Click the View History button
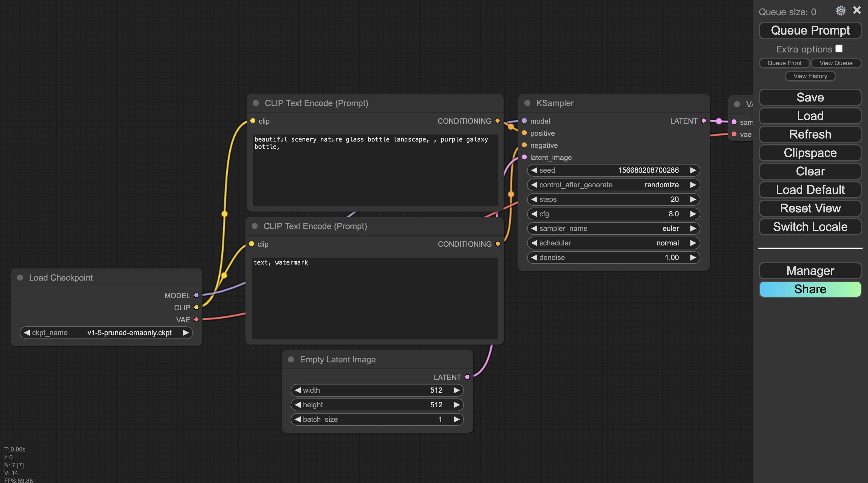 click(810, 76)
